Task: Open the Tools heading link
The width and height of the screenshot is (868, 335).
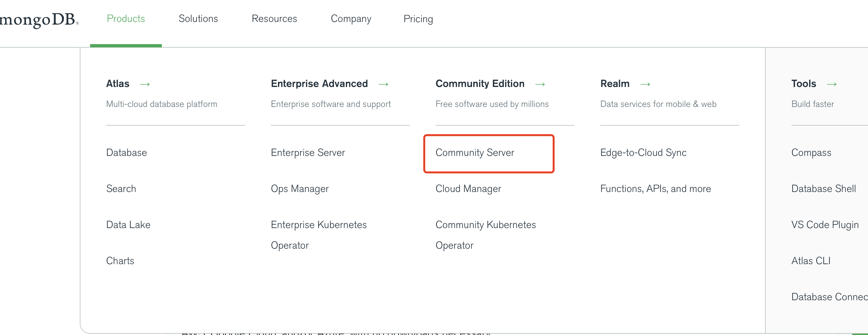Action: point(804,83)
